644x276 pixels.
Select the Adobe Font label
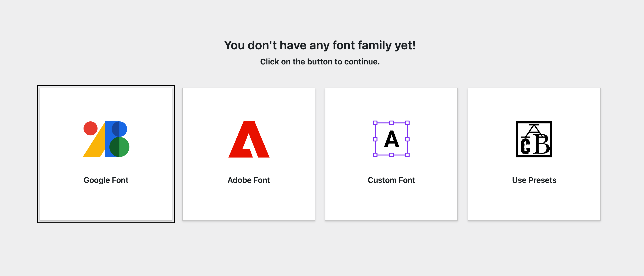(249, 180)
